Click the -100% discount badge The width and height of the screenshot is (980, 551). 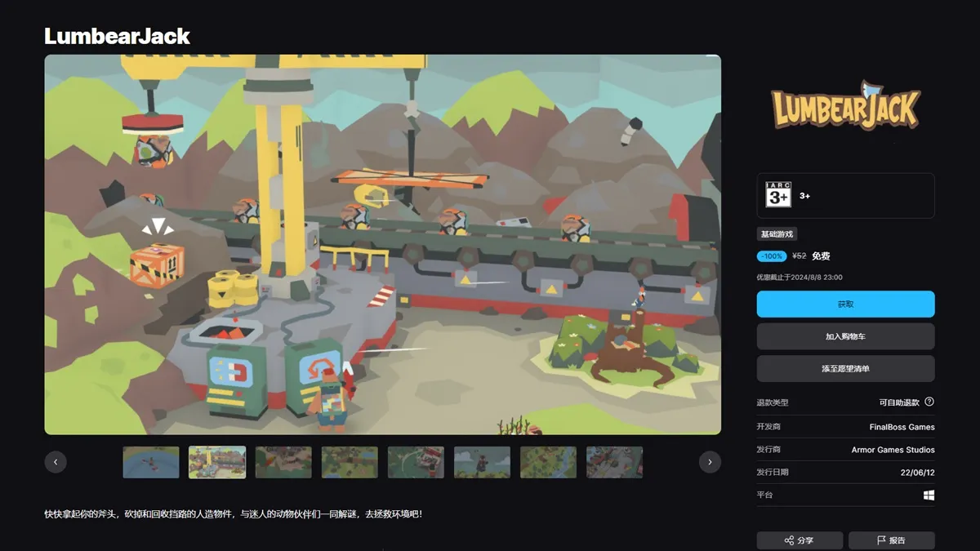772,256
